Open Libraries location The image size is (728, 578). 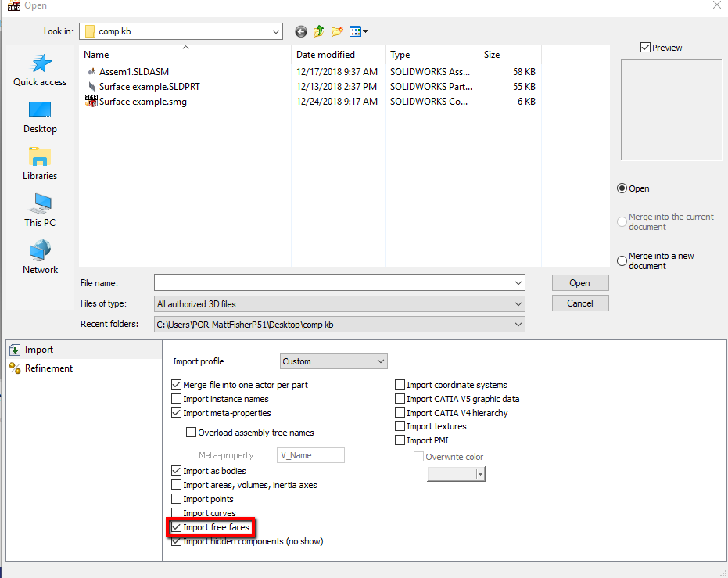(x=40, y=164)
